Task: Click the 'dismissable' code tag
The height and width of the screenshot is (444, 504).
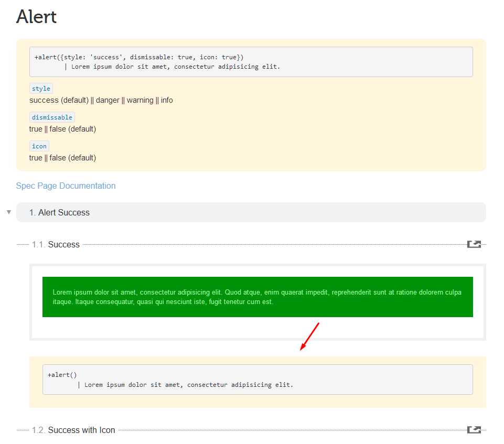Action: tap(52, 117)
